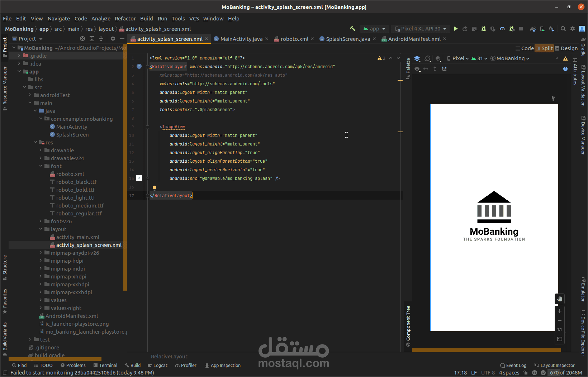Start debugging with the green bug icon
This screenshot has width=588, height=377.
click(x=484, y=29)
